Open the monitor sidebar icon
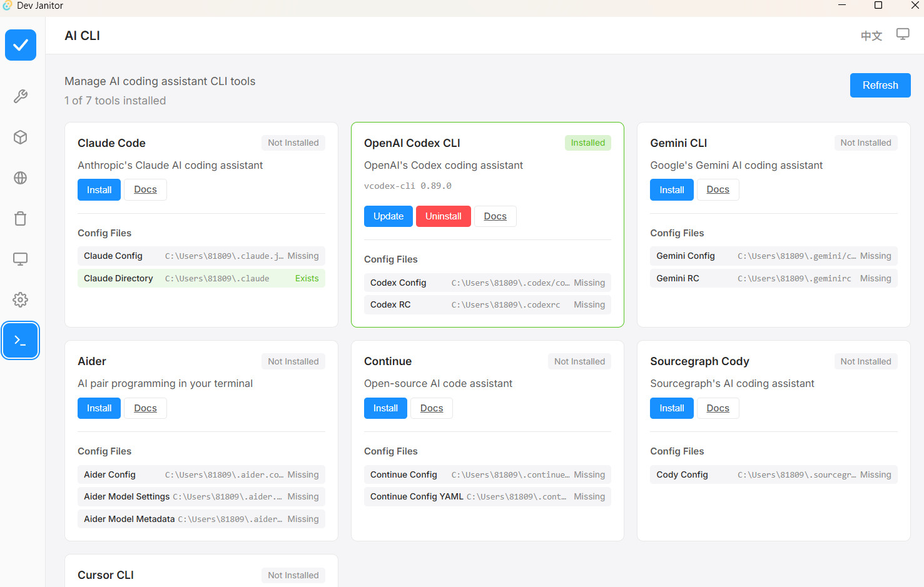Screen dimensions: 924x587 tap(21, 259)
